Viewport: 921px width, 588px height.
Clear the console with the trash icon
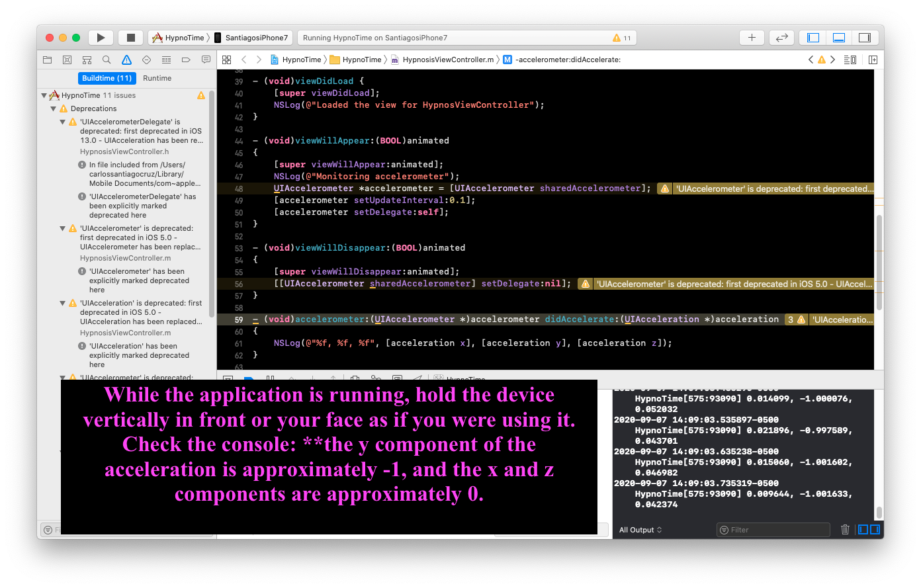[x=845, y=529]
